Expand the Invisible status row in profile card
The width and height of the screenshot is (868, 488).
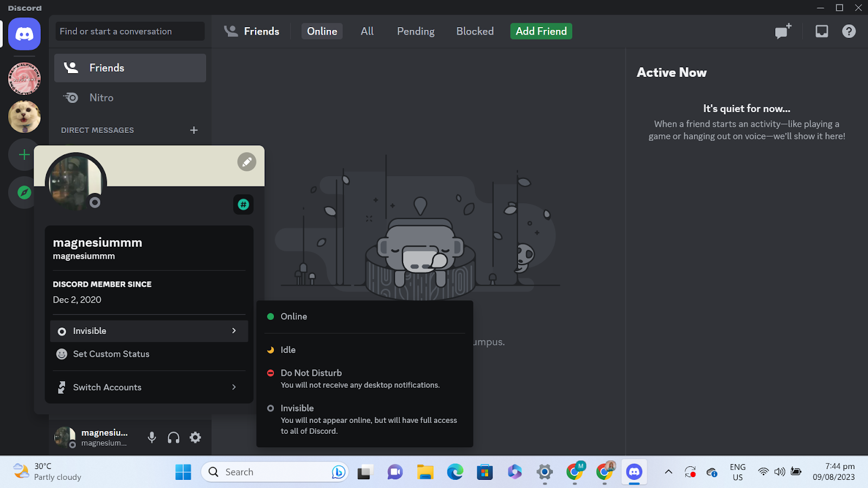pyautogui.click(x=149, y=331)
